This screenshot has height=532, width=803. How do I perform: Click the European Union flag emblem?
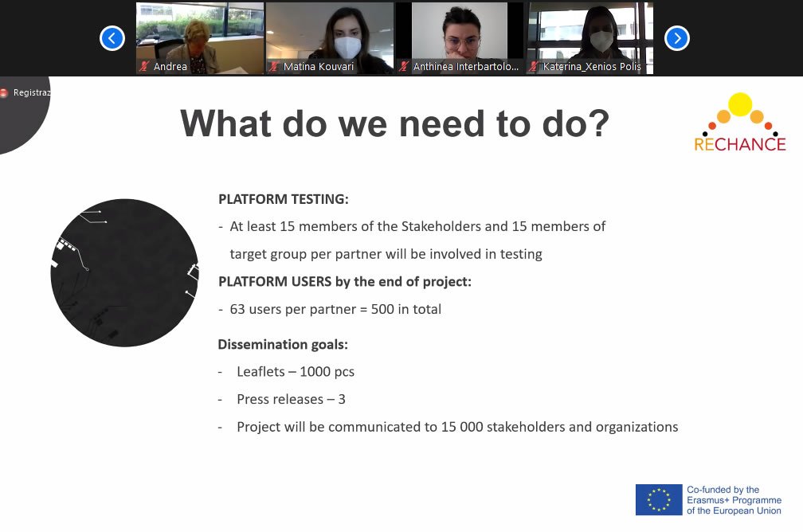click(x=659, y=499)
